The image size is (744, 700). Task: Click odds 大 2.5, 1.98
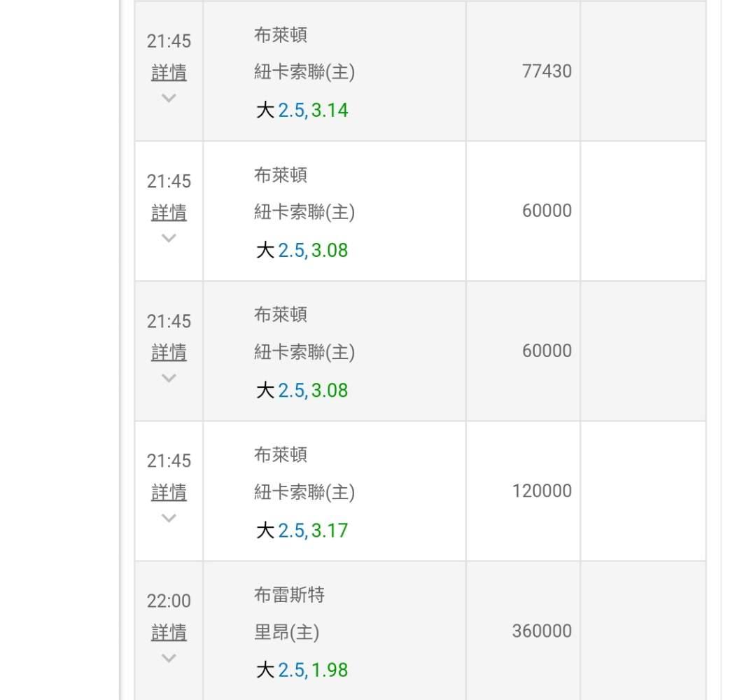tap(302, 670)
